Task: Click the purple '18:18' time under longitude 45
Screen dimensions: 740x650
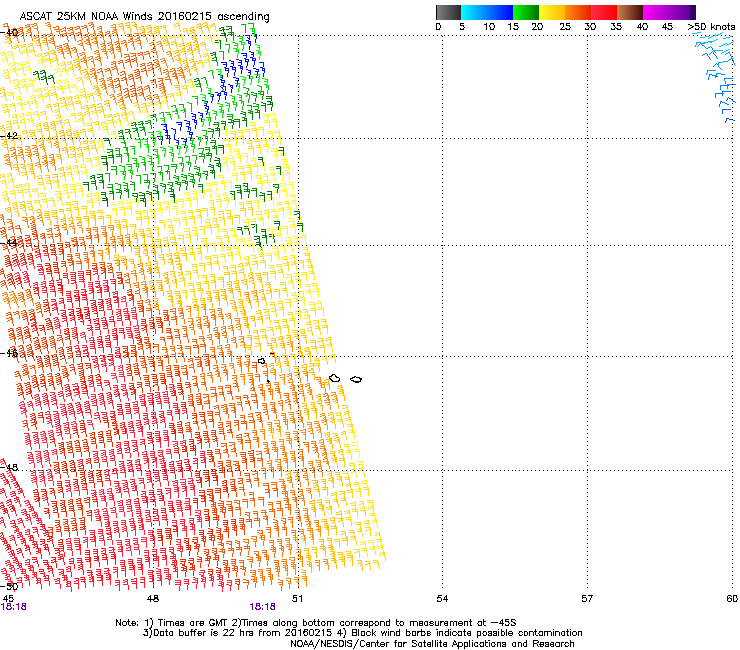Action: (x=14, y=607)
